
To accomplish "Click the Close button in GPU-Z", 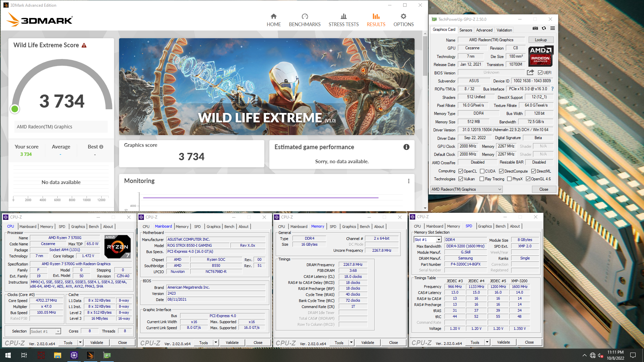I will click(x=544, y=189).
